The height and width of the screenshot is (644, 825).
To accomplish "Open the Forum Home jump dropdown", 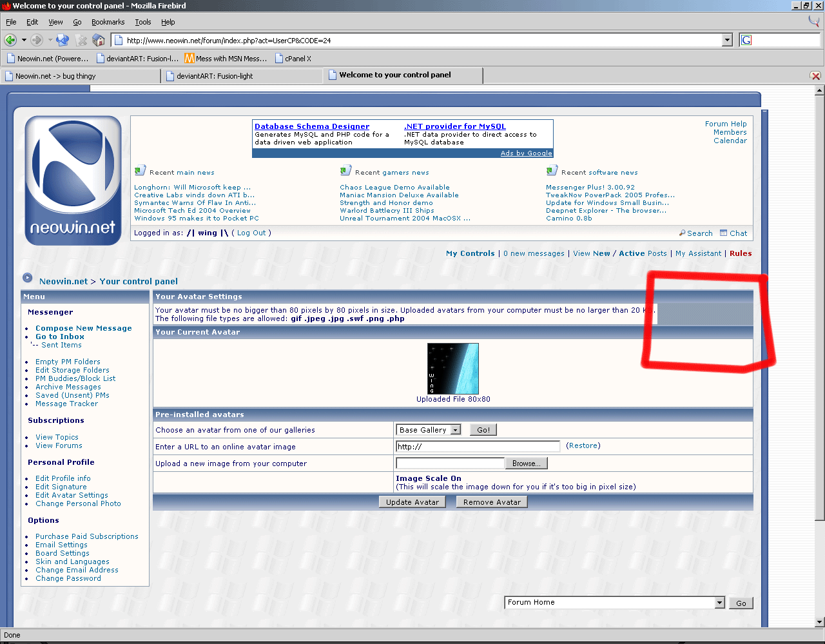I will coord(720,603).
